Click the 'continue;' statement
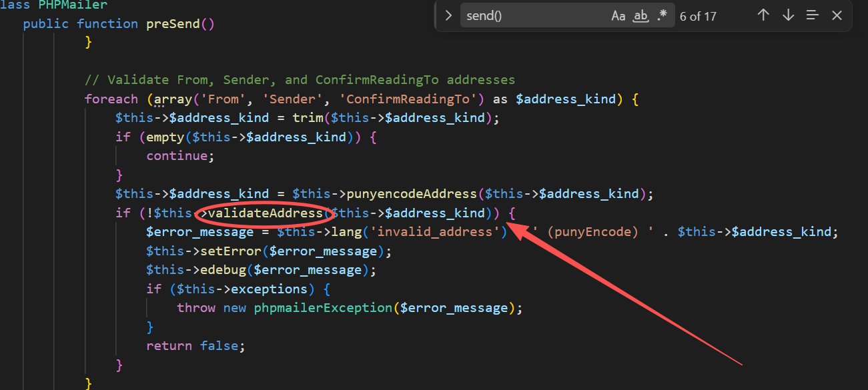Screen dimensions: 868x390 point(181,156)
